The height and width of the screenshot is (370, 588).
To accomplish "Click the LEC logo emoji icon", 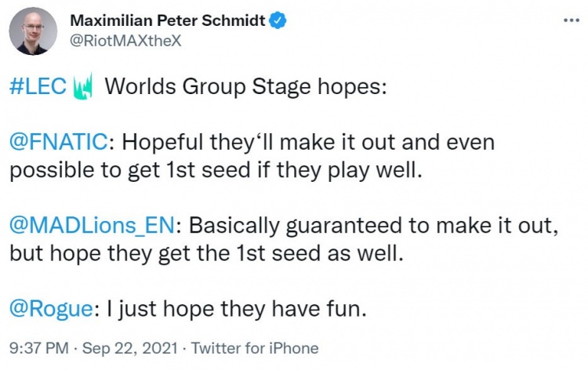I will tap(82, 86).
